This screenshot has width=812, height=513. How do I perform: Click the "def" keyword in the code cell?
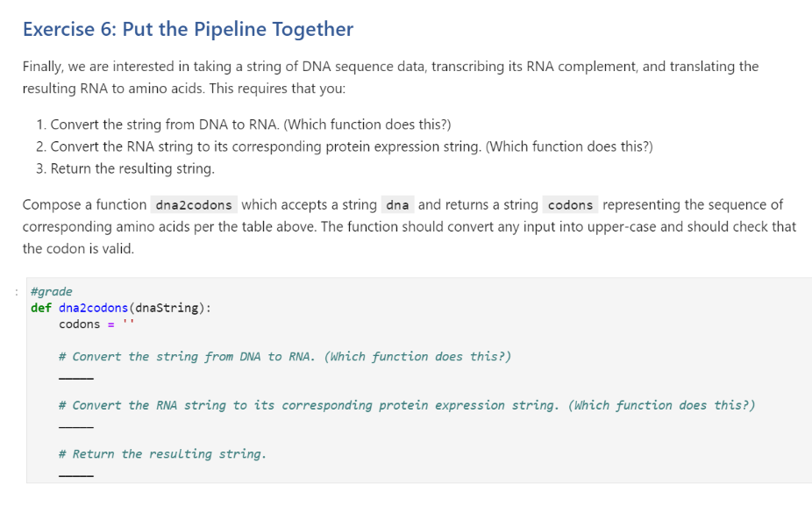[x=40, y=308]
